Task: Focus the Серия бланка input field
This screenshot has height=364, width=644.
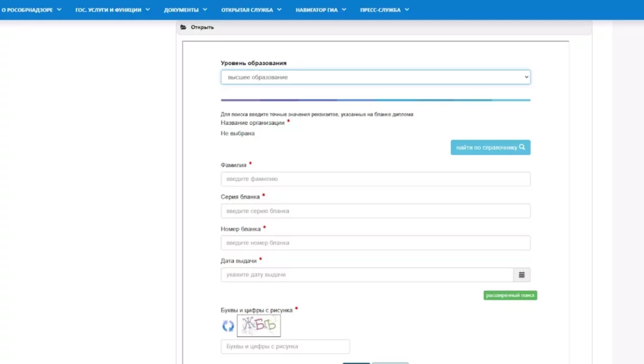Action: coord(375,211)
